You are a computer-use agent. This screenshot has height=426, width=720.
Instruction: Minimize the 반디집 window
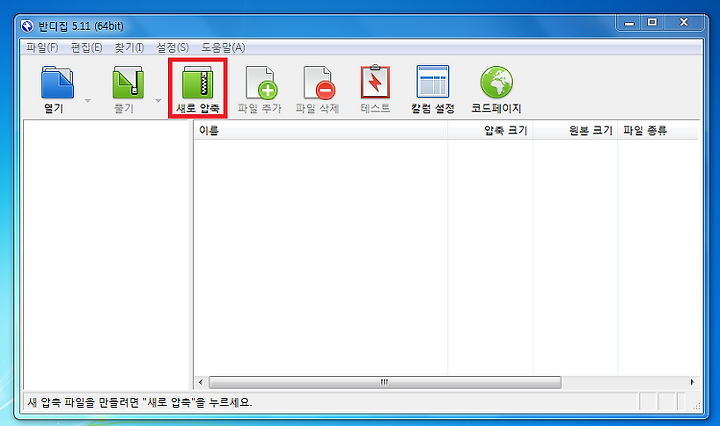629,22
